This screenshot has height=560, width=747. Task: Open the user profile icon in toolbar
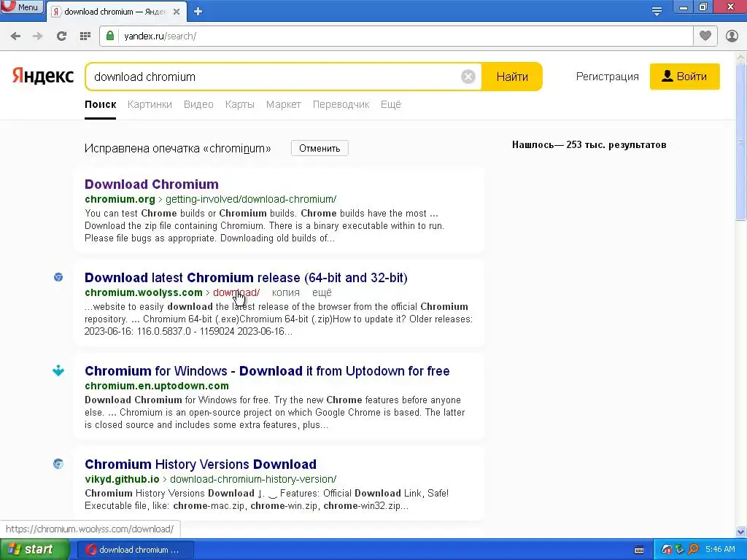[732, 36]
